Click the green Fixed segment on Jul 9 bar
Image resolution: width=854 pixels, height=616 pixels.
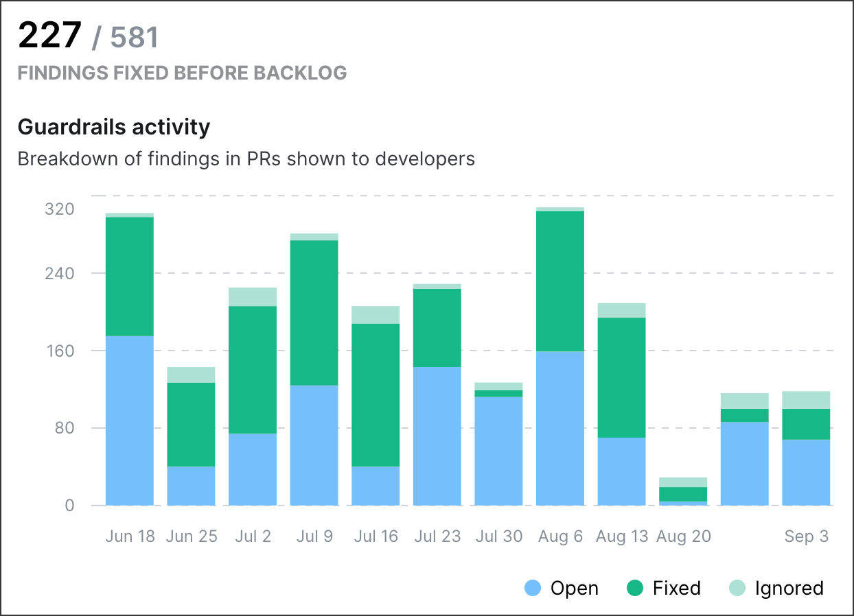[x=314, y=312]
